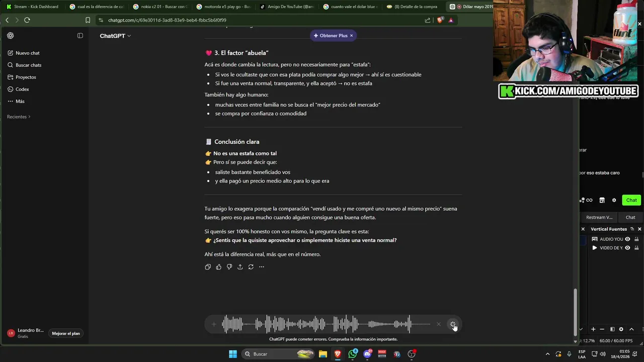This screenshot has height=362, width=644.
Task: Click the plus attach button in composer
Action: coord(214,324)
